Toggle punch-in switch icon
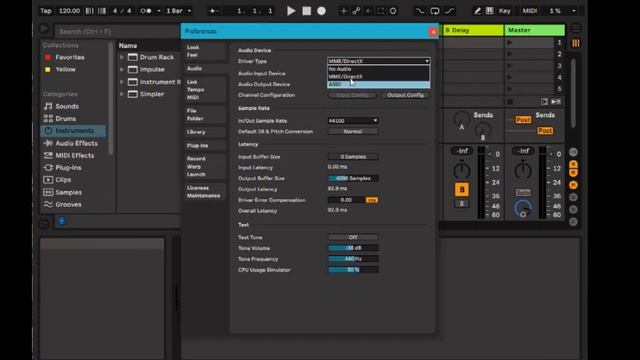 pos(420,11)
